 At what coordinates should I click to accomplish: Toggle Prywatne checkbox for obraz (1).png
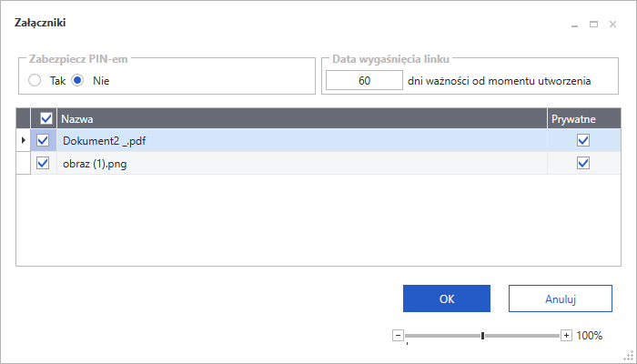tap(583, 163)
